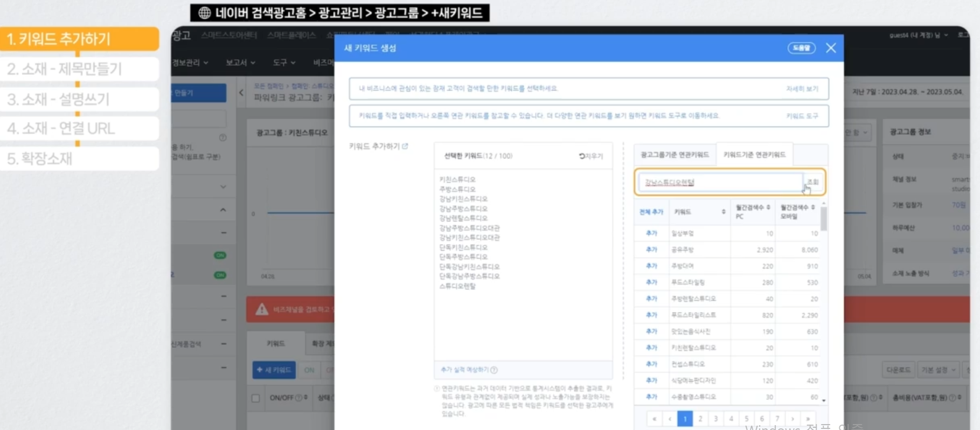This screenshot has width=980, height=430.
Task: Add the 공유주방 keyword with 추가
Action: (651, 250)
